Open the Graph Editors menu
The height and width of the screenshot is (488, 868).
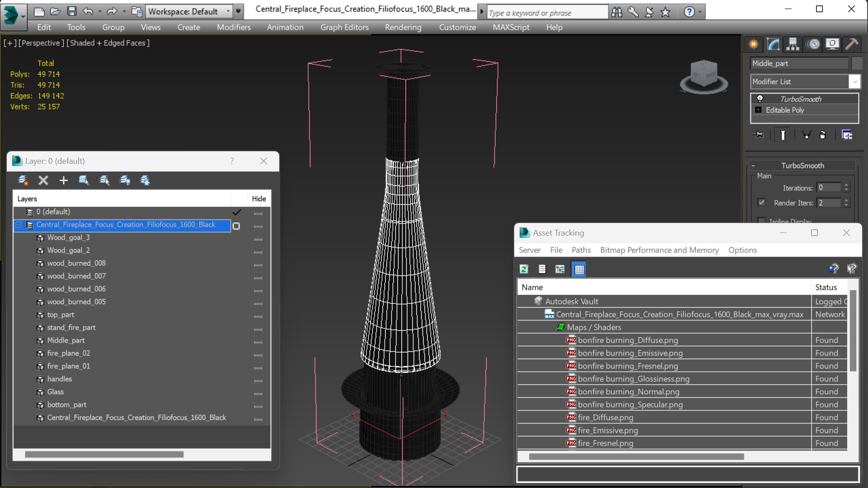click(344, 27)
